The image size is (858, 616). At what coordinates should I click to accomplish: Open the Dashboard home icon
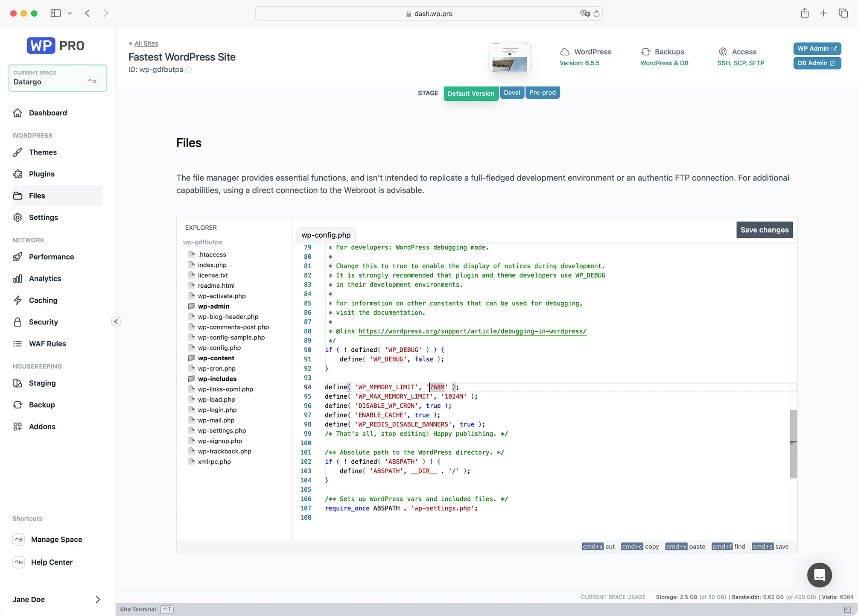[x=18, y=113]
